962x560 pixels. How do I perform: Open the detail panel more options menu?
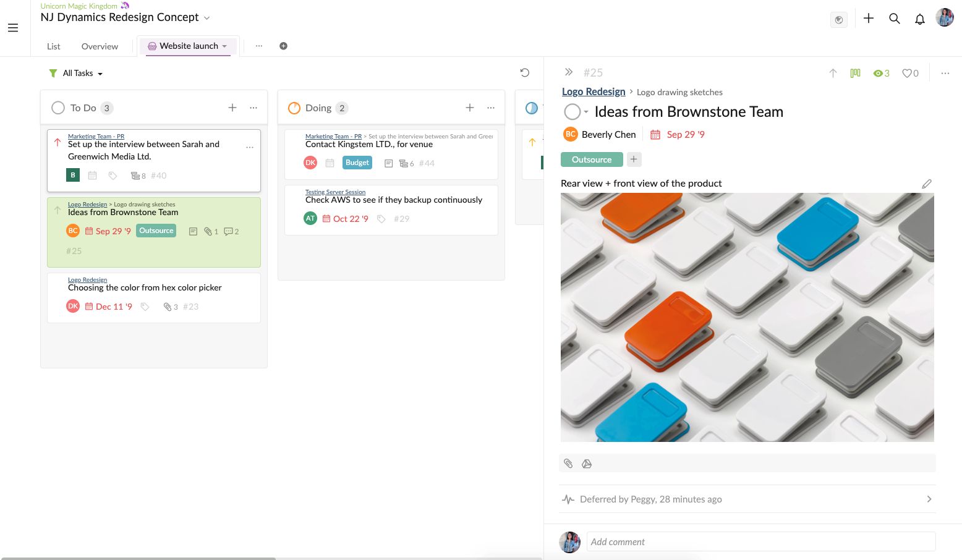coord(945,73)
